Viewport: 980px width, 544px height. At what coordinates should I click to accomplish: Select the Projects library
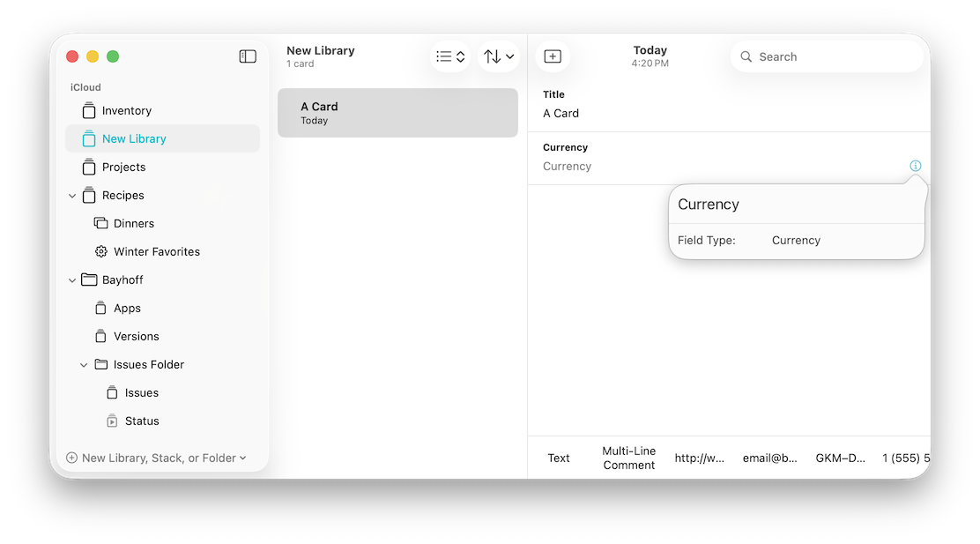(x=124, y=167)
